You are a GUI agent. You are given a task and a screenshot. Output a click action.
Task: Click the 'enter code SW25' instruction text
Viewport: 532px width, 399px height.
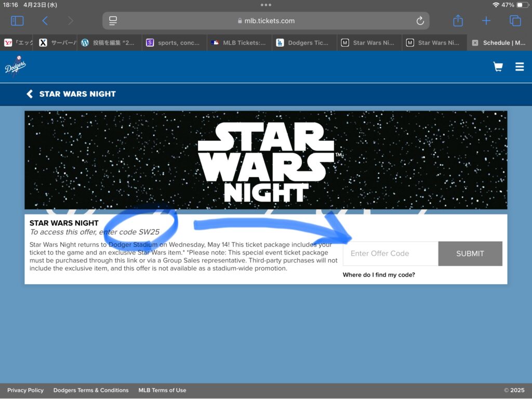coord(129,232)
